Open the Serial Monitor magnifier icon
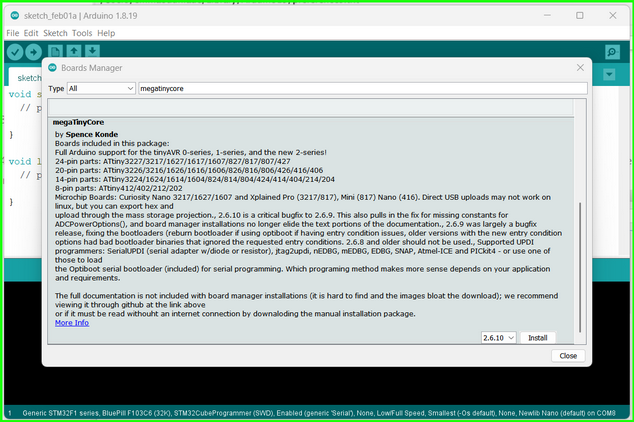The width and height of the screenshot is (634, 422). (x=612, y=52)
